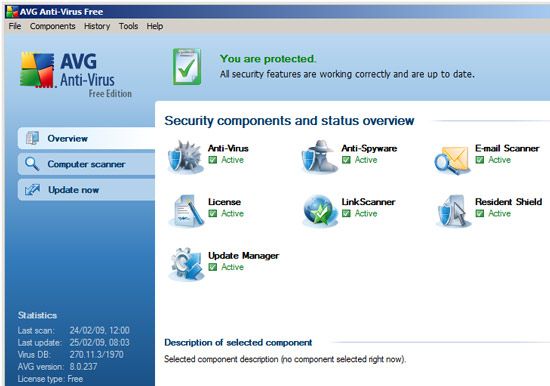Click the AVG title bar application icon
The width and height of the screenshot is (550, 386).
pyautogui.click(x=12, y=12)
